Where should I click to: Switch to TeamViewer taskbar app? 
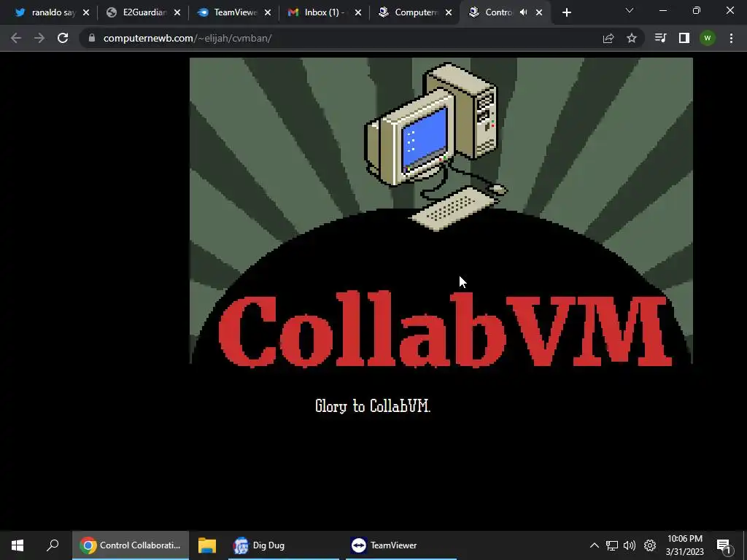[x=400, y=545]
